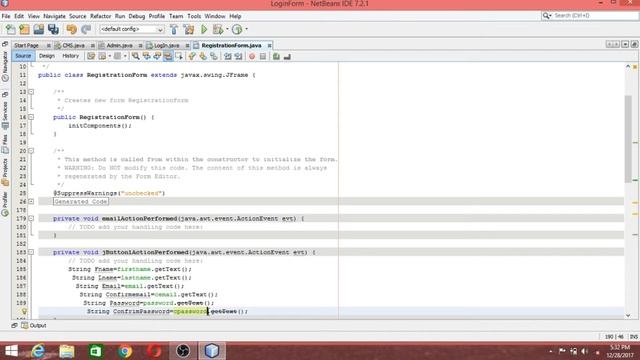
Task: Click the Build Project hammer icon
Action: [x=174, y=29]
